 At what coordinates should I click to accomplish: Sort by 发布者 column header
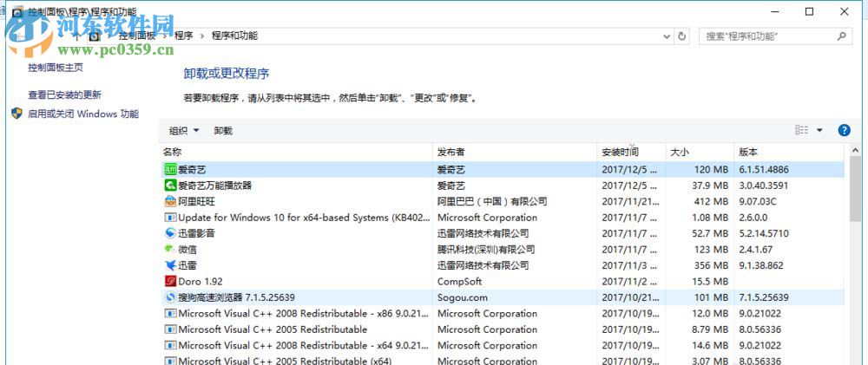point(515,152)
